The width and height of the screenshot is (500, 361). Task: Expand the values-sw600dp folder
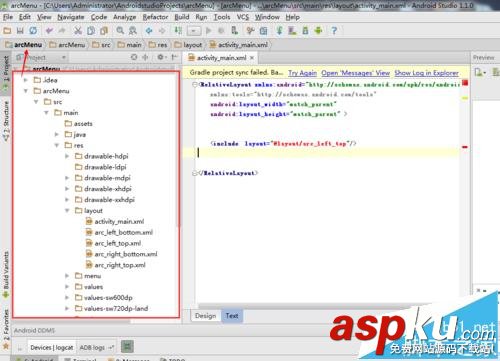(67, 297)
